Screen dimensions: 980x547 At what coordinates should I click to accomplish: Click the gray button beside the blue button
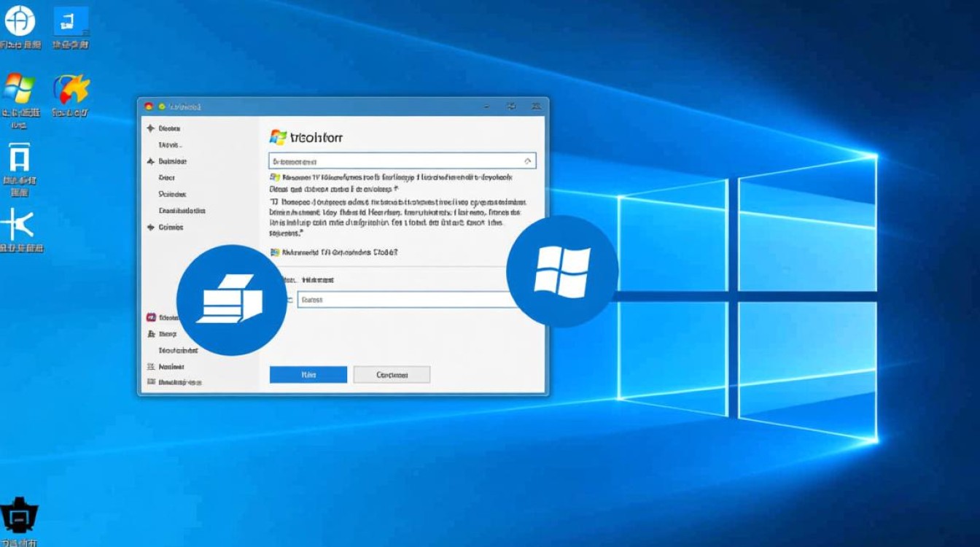[392, 375]
